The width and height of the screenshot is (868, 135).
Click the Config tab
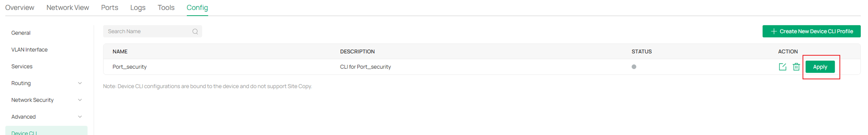click(x=197, y=7)
